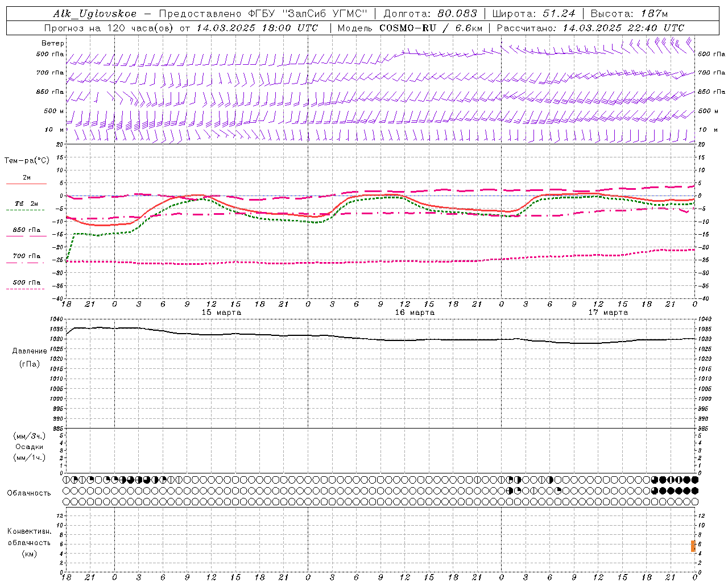Click the 'Рассчитано: 14.03.2025 22:40 UTC' timestamp

[590, 28]
